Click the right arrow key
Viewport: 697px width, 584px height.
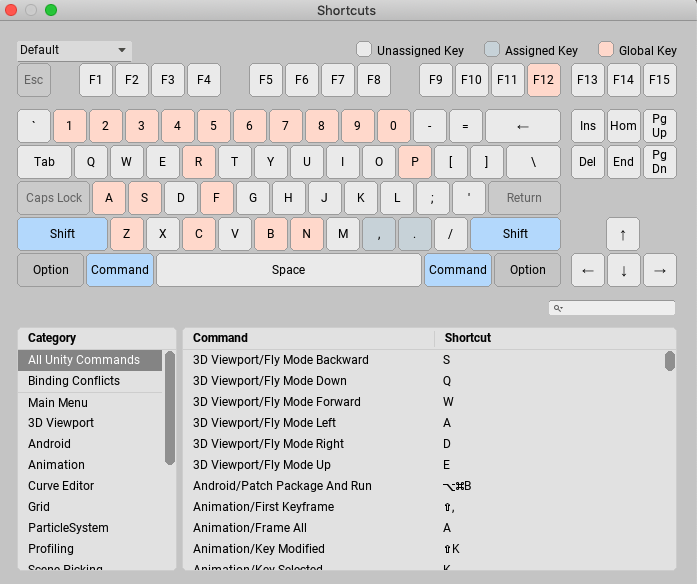pos(659,270)
